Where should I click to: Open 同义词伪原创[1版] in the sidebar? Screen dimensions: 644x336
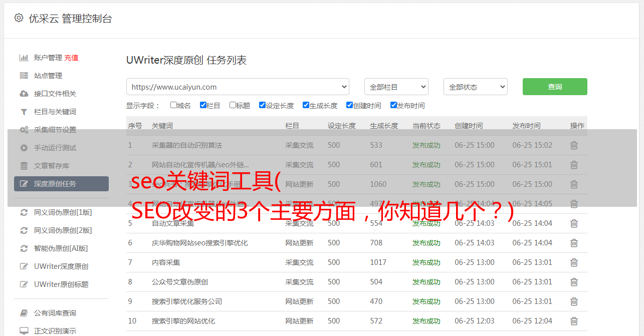tap(63, 212)
